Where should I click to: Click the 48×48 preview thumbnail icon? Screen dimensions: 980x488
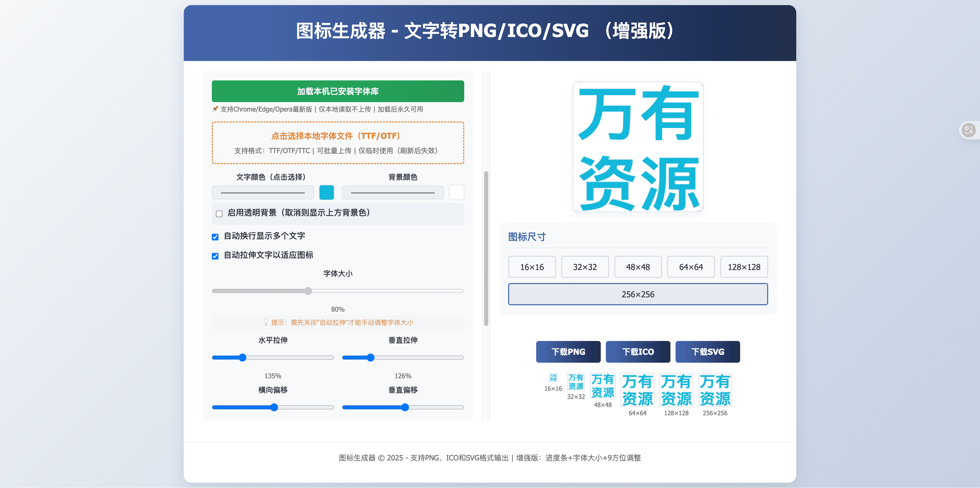[603, 386]
